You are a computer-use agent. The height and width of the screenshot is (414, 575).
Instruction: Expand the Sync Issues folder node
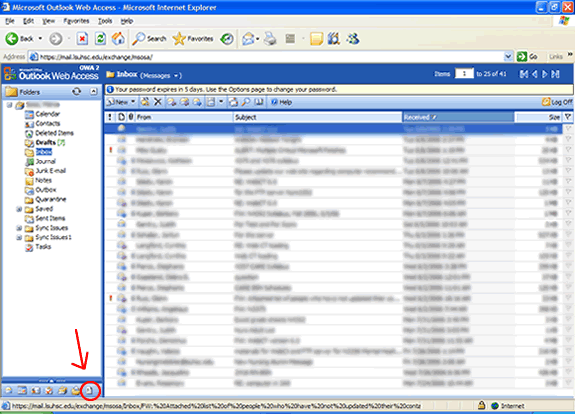tap(19, 228)
